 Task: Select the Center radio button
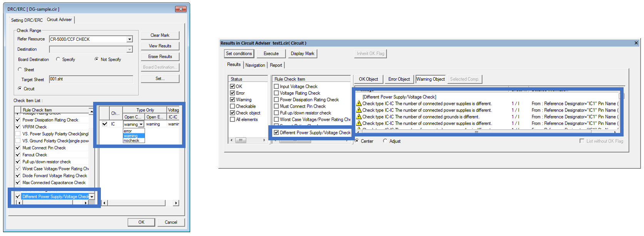(357, 141)
